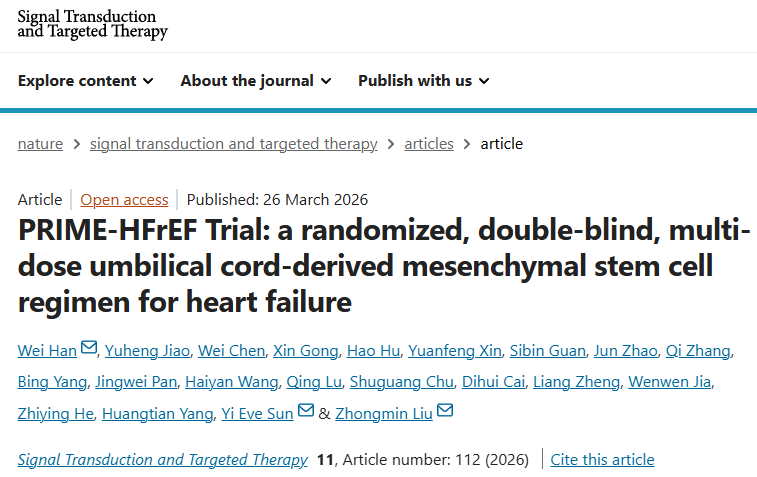Open author Yi Eve Sun's info
This screenshot has width=757, height=477.
tap(258, 413)
